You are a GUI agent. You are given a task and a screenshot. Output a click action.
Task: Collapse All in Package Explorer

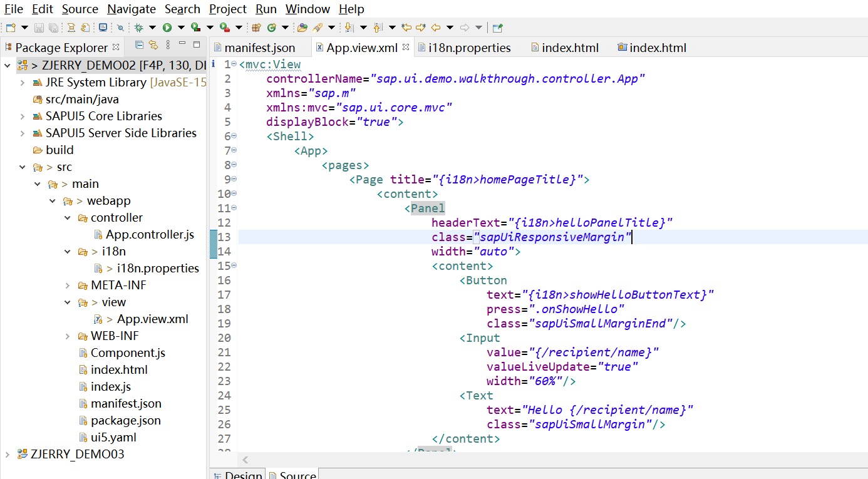140,45
